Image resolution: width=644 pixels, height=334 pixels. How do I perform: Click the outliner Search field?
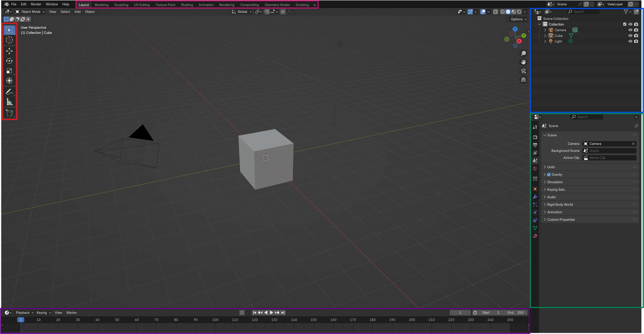pos(583,12)
